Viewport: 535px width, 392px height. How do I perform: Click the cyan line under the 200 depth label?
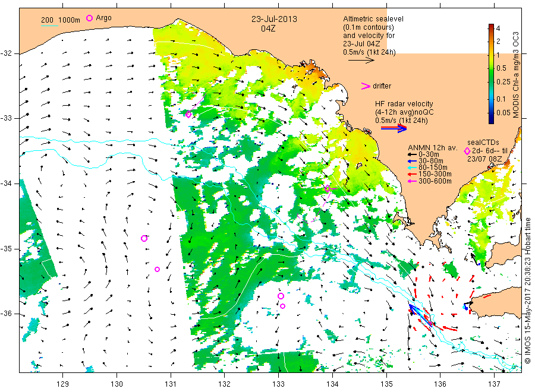49,25
